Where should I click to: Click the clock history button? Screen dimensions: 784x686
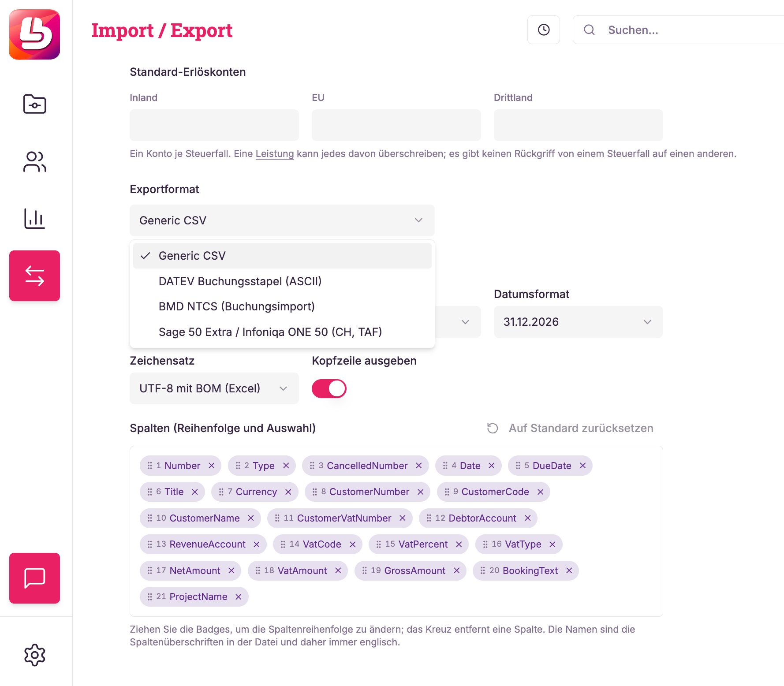pos(544,30)
